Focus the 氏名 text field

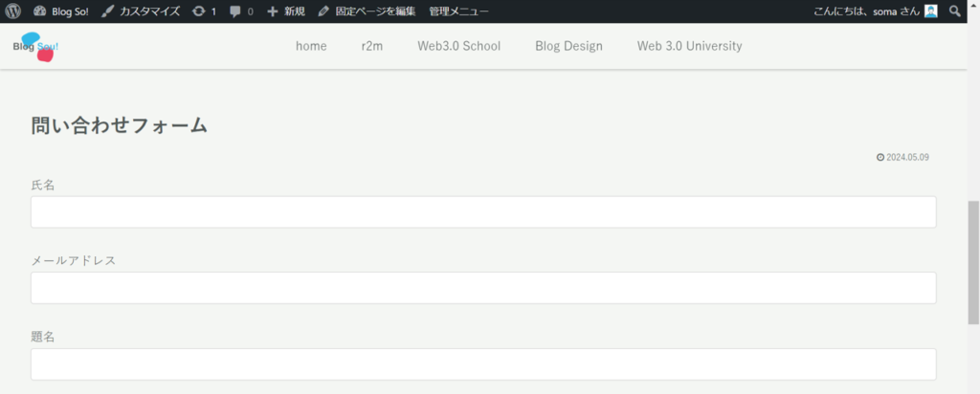click(x=483, y=212)
